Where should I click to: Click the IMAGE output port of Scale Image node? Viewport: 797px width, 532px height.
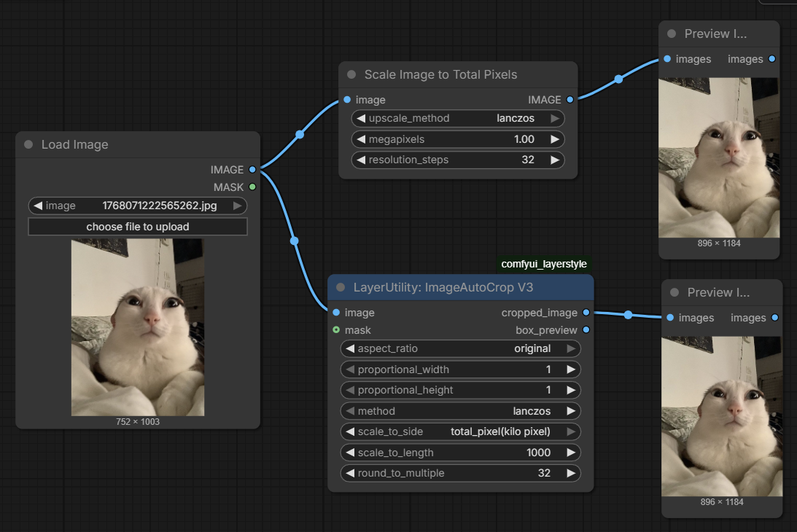(x=569, y=100)
